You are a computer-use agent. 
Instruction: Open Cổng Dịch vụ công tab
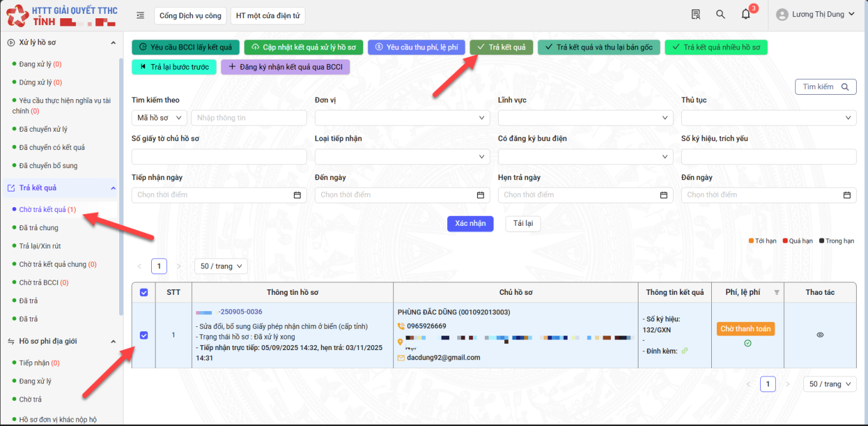point(190,16)
